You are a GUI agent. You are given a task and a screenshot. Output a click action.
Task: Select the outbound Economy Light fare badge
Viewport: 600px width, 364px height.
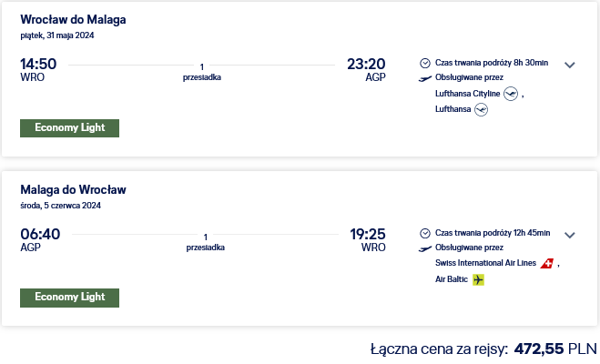coord(69,128)
